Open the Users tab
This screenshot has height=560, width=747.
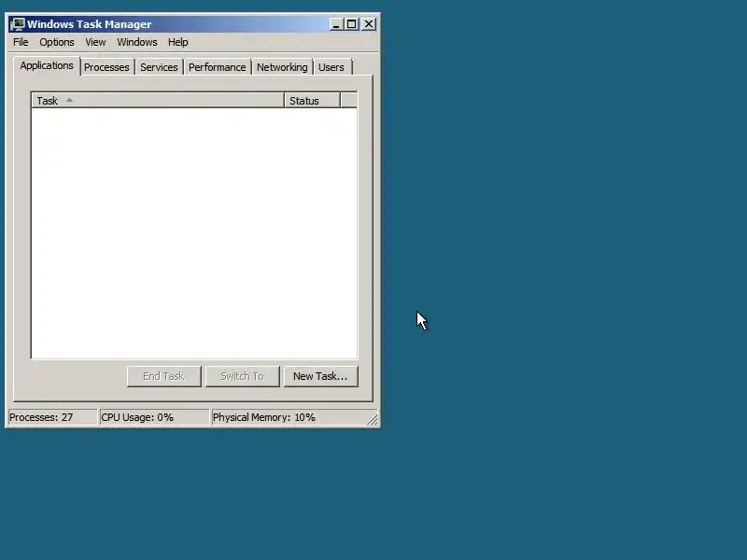(x=331, y=67)
